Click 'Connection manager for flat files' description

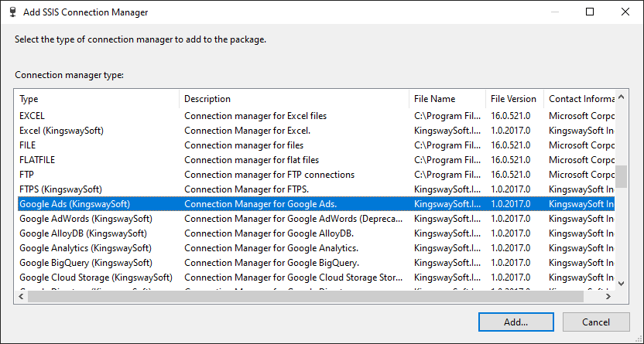(252, 160)
